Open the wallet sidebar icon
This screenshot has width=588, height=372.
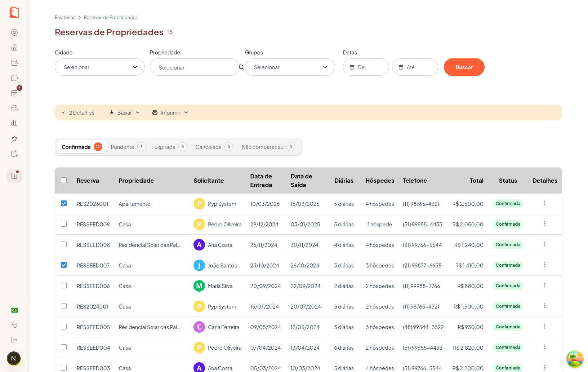pyautogui.click(x=14, y=63)
